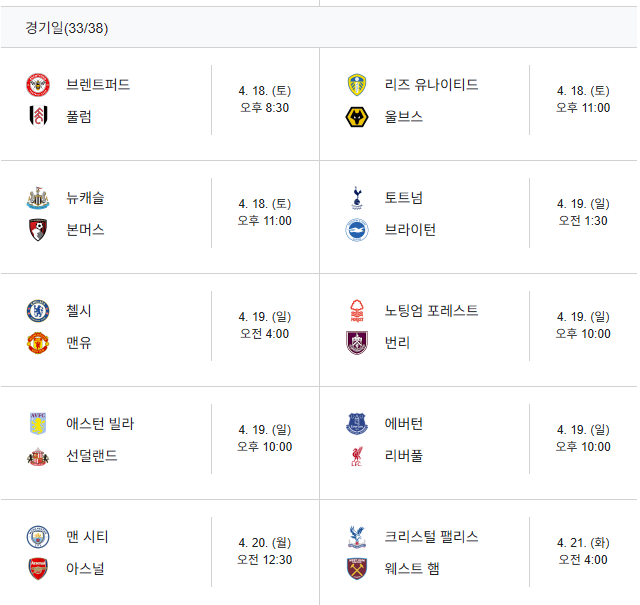Click the Brentford team crest

(38, 85)
